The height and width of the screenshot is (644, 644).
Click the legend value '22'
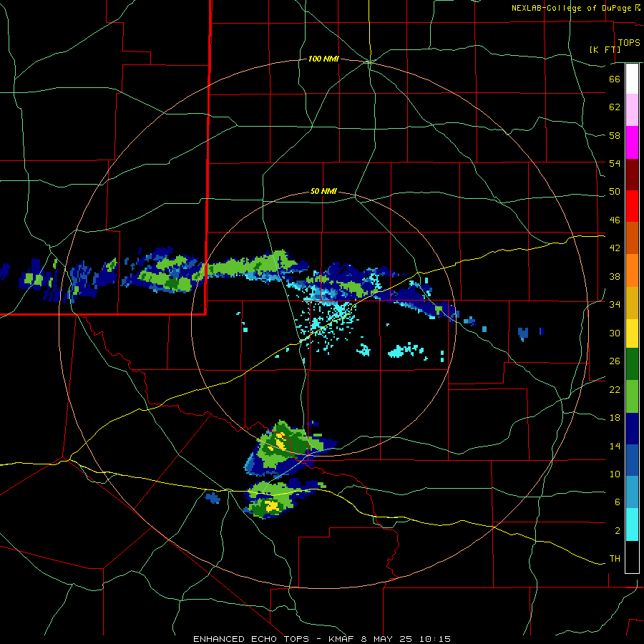tap(615, 390)
